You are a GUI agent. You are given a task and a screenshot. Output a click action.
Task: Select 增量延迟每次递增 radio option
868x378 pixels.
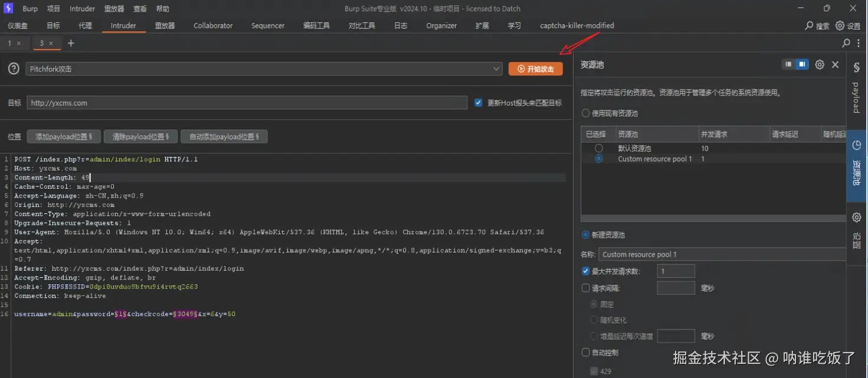594,336
